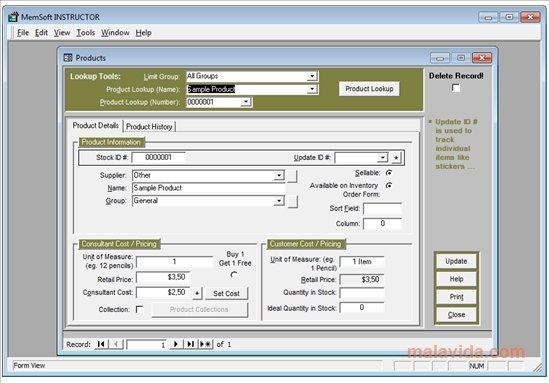Open Product Lookup (Number) dropdown

point(246,102)
